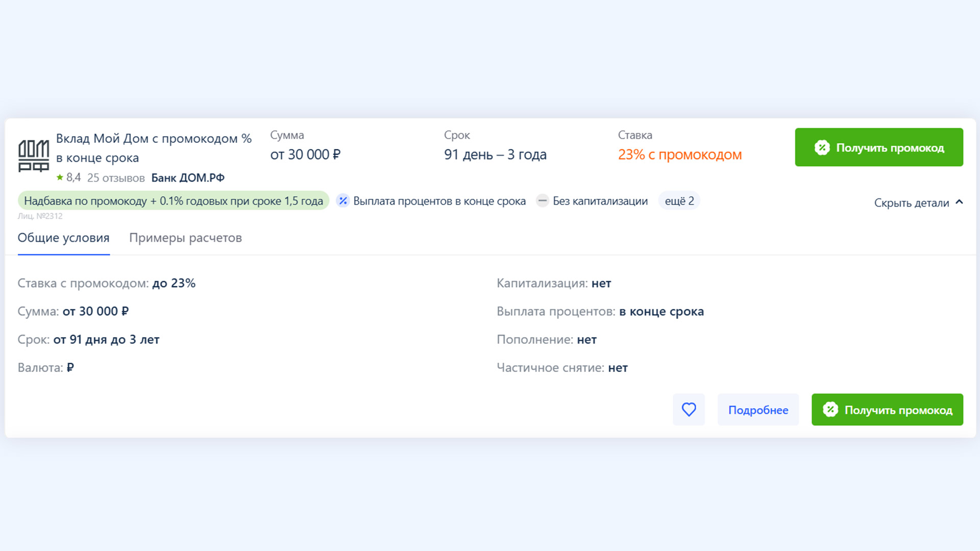Click the Лиц. №2312 license text

pos(40,216)
